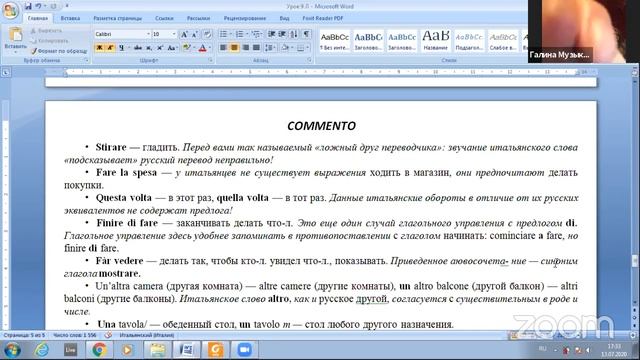Switch to the Главная tab
This screenshot has height=360, width=640.
38,18
